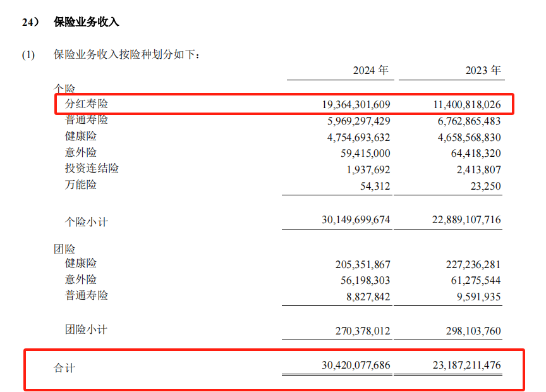
Task: Select 意外险 label under 个险 section
Action: (x=81, y=152)
